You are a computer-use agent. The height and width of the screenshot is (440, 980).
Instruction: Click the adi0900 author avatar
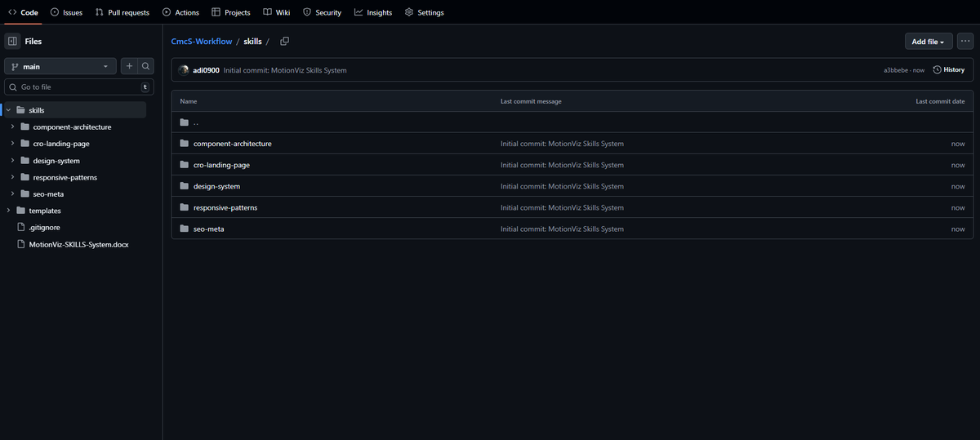click(x=184, y=70)
